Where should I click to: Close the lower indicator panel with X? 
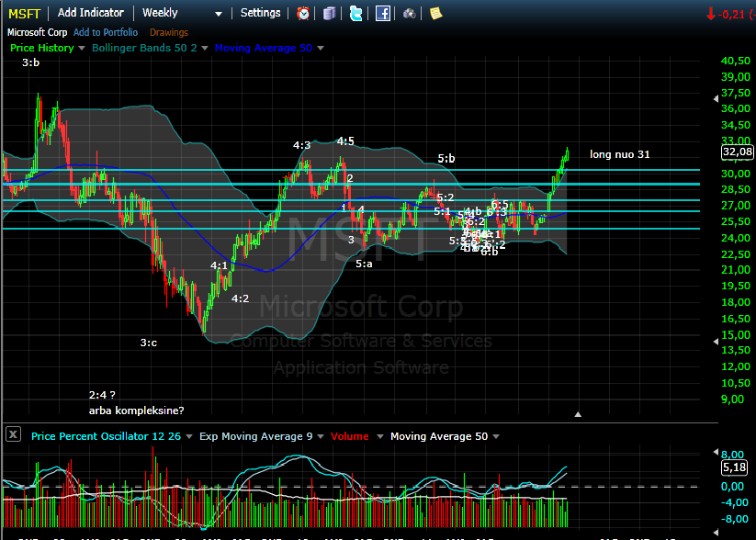pyautogui.click(x=13, y=434)
